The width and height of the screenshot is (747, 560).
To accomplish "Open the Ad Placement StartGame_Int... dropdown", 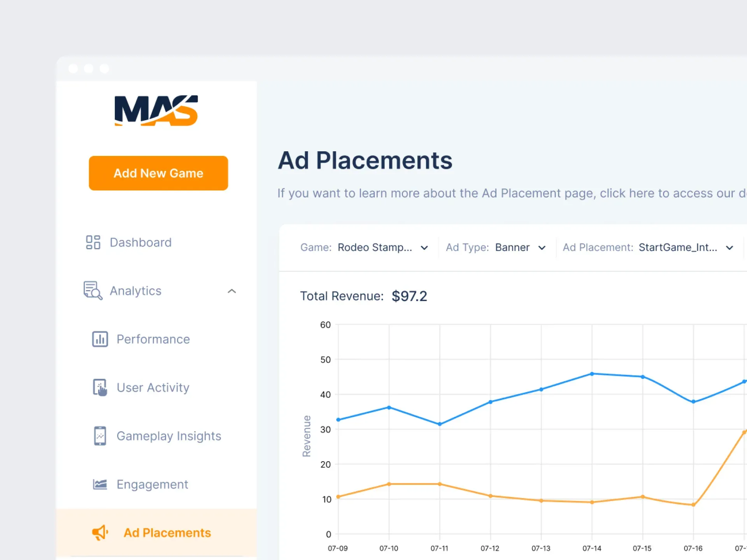I will point(648,248).
